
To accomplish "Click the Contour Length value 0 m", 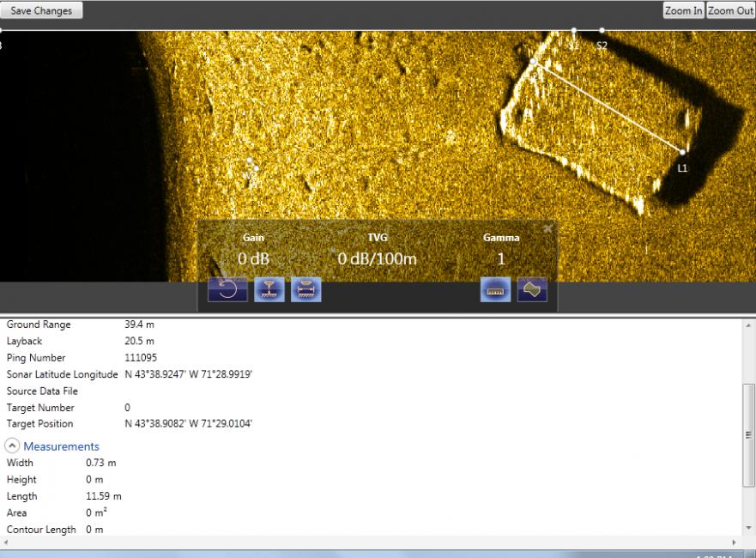I will coord(94,530).
